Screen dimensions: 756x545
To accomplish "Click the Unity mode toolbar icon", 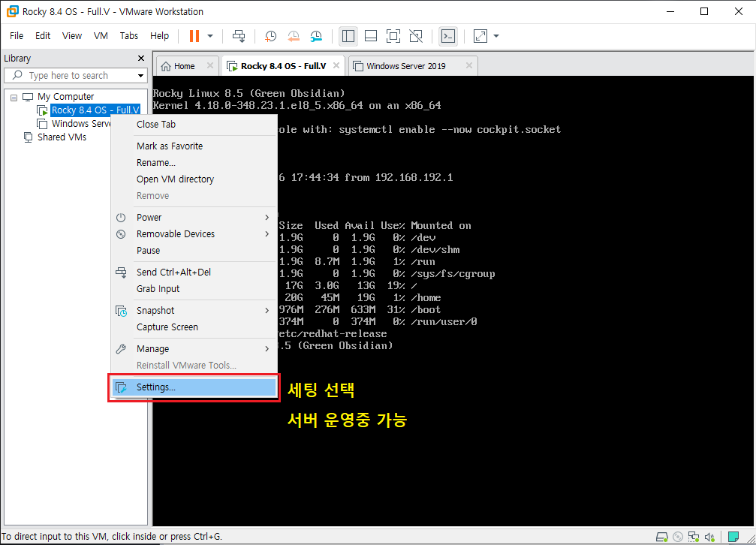I will pyautogui.click(x=416, y=36).
